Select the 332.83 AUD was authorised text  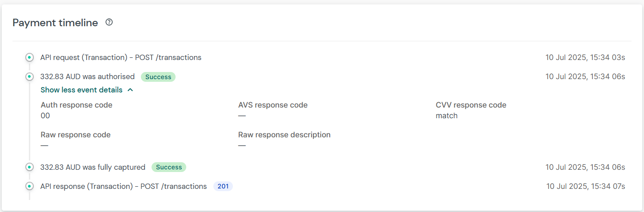coord(88,77)
